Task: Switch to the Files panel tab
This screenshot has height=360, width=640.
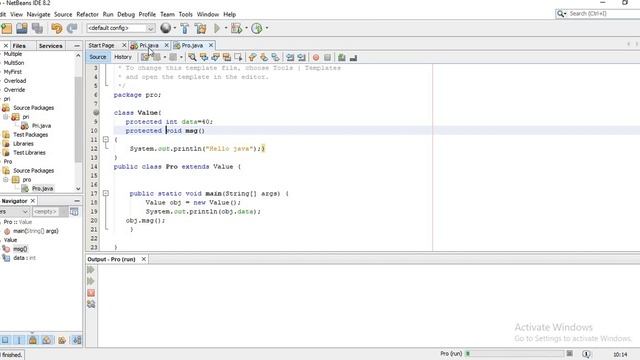Action: click(x=19, y=46)
